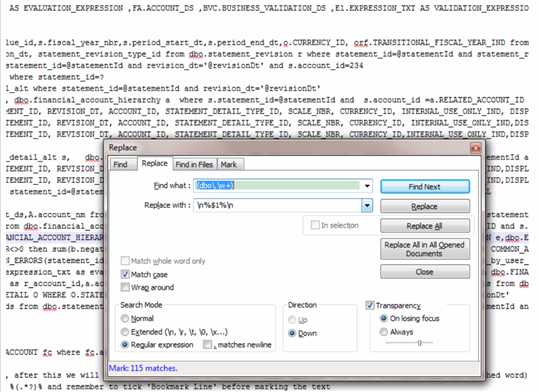
Task: Expand the Replace with history dropdown
Action: click(x=367, y=206)
